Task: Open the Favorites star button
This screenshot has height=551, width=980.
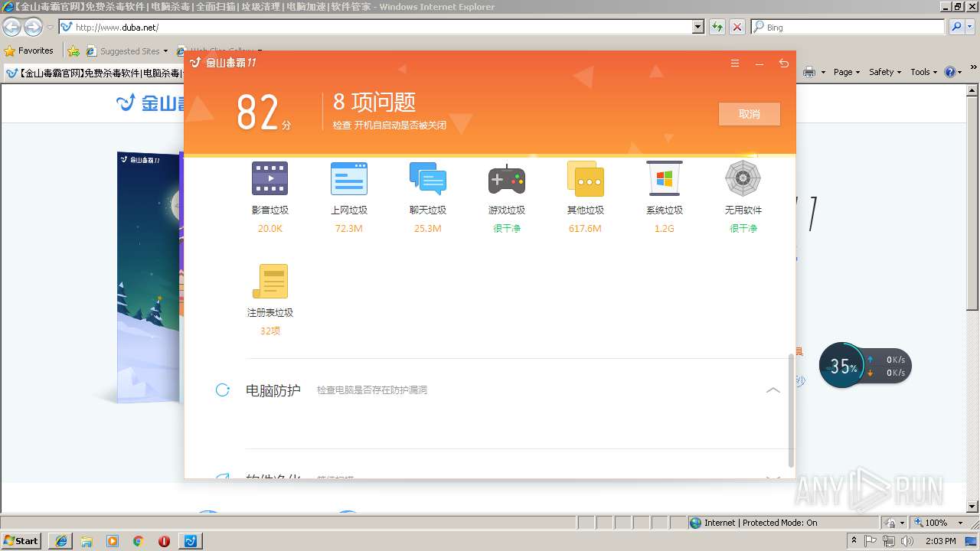Action: [x=29, y=51]
